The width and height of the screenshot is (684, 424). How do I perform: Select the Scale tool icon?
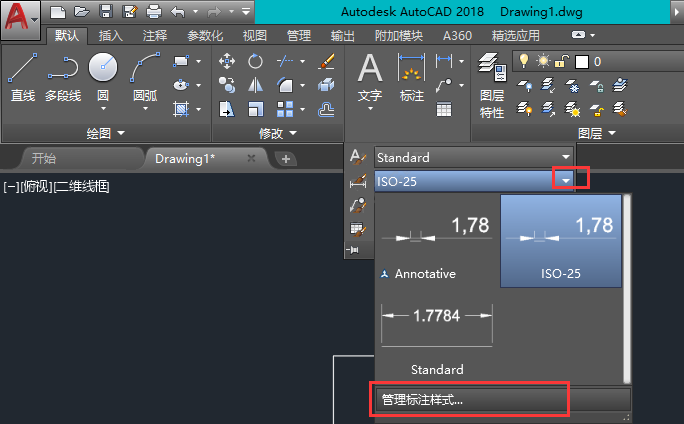click(255, 109)
